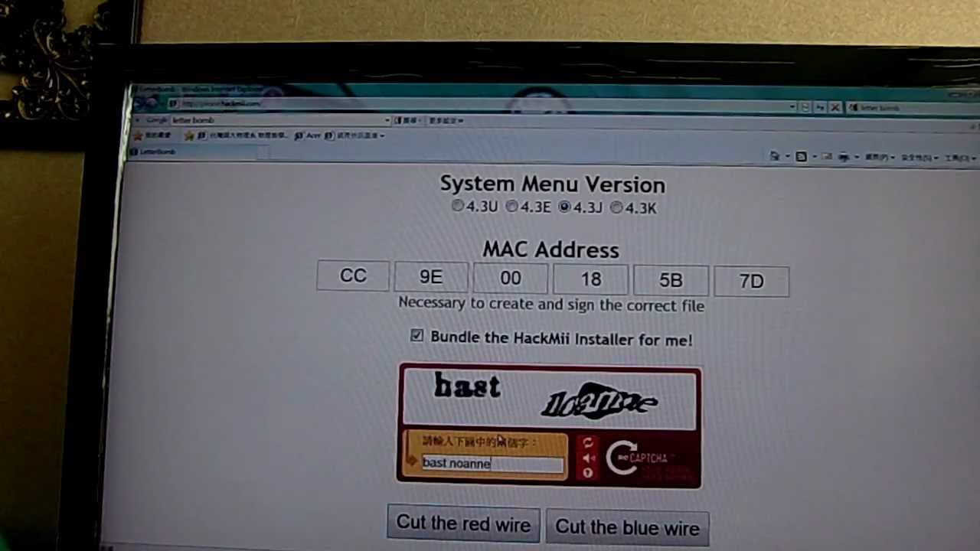Click the Home toolbar icon
This screenshot has width=980, height=551.
click(775, 156)
